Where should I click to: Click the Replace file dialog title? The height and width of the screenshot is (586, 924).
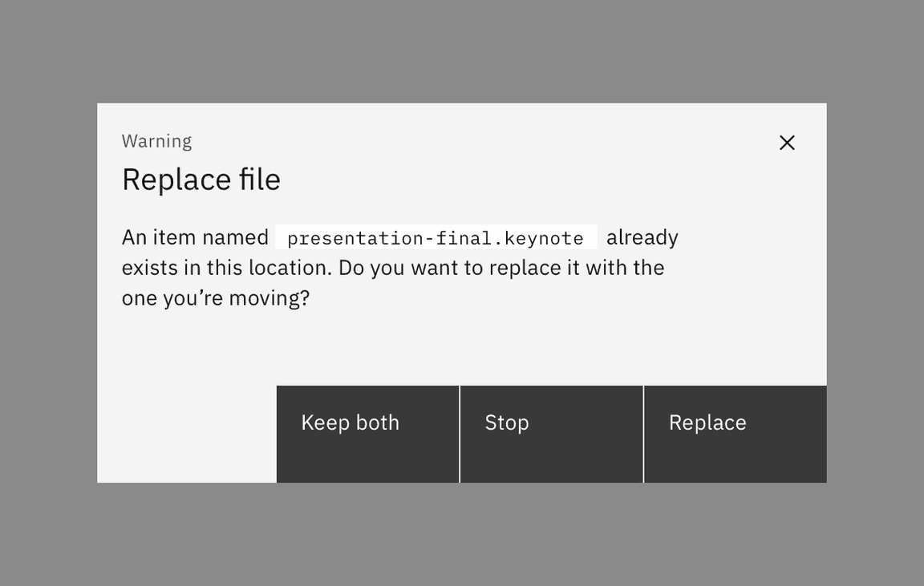[201, 179]
